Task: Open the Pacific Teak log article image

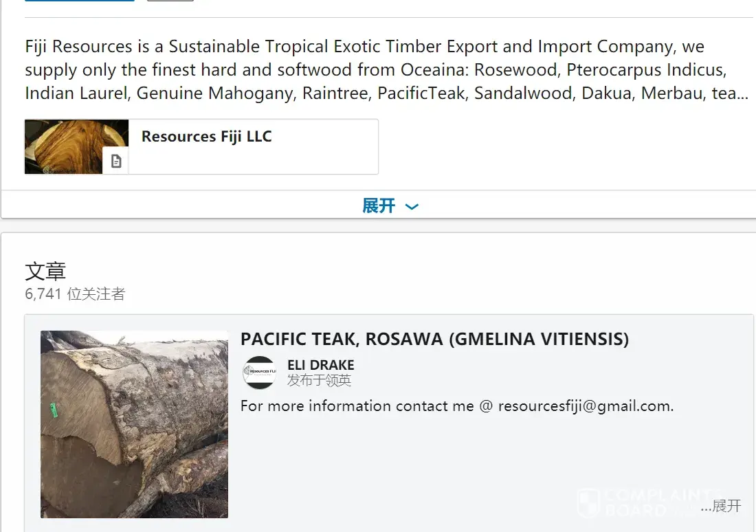Action: coord(134,424)
